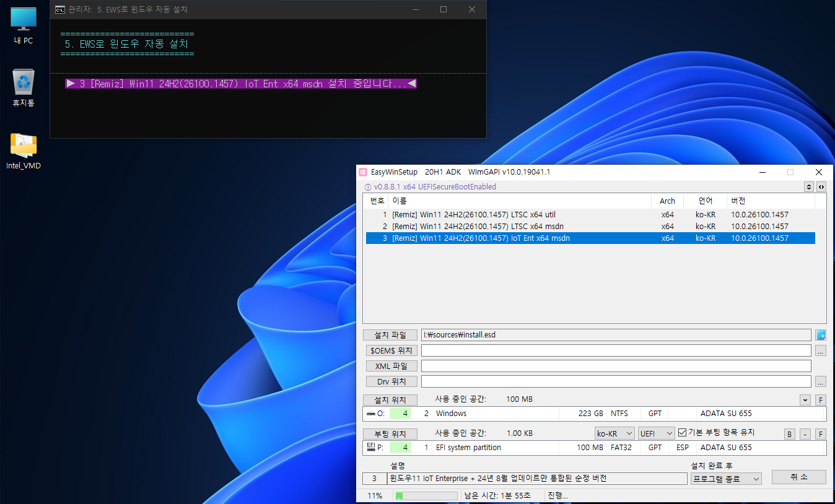Click the EasyWinSetup title bar app icon

click(x=364, y=172)
